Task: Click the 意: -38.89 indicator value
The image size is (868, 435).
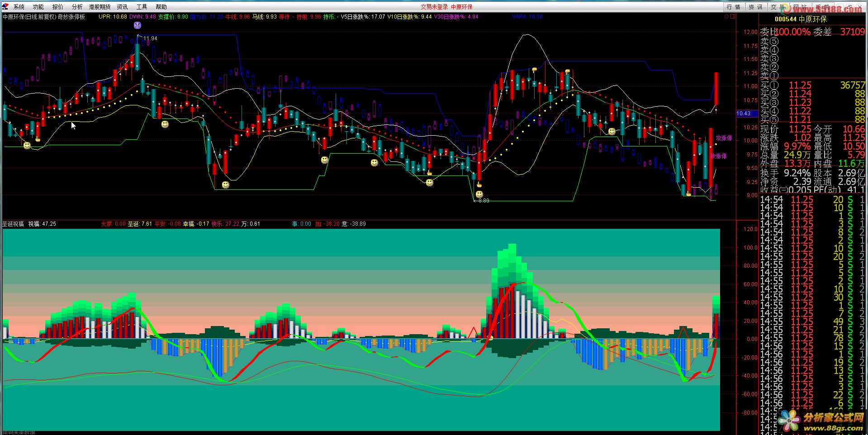Action: (354, 224)
